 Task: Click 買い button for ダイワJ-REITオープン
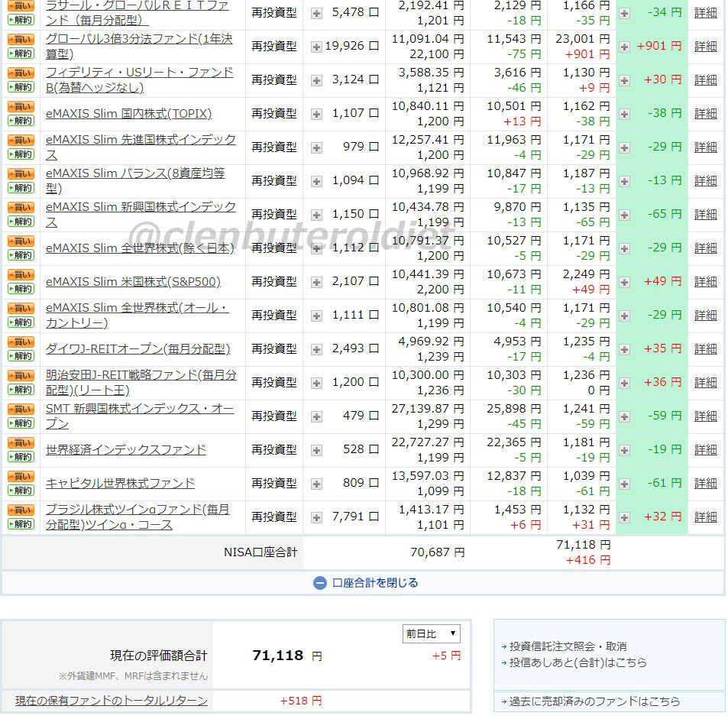21,342
